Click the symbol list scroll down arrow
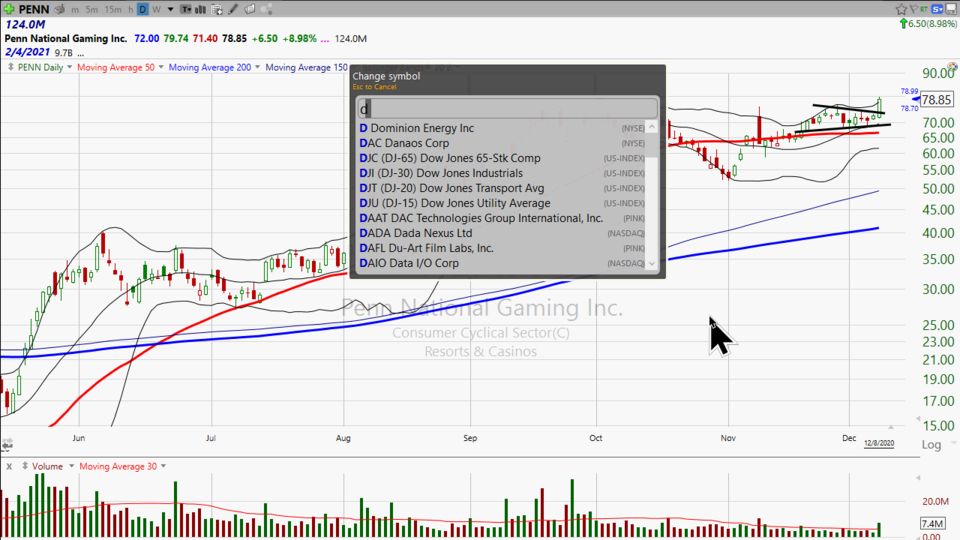Image resolution: width=960 pixels, height=540 pixels. (652, 264)
